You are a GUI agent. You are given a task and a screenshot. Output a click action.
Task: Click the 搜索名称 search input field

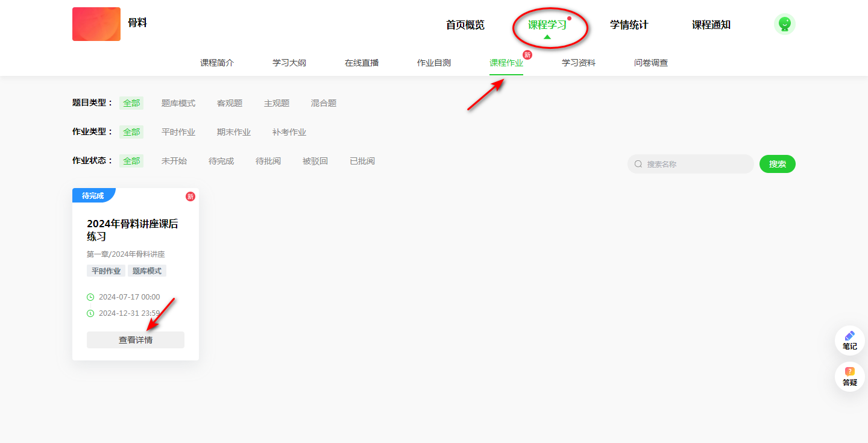[696, 164]
